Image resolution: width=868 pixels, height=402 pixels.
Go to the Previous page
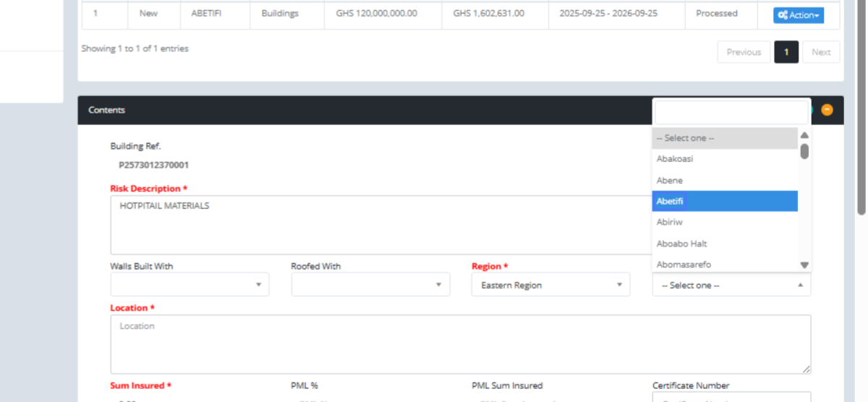(x=744, y=52)
